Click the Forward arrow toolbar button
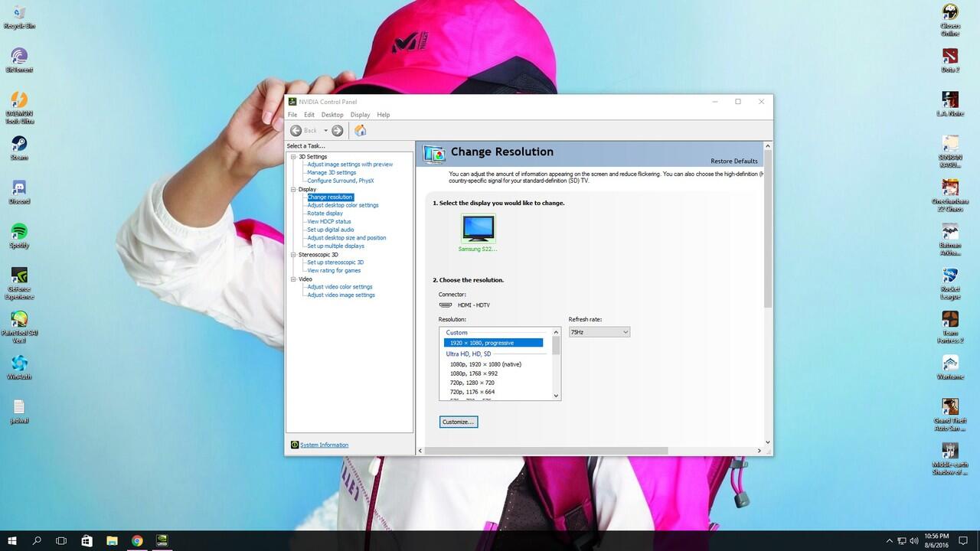 pos(337,130)
